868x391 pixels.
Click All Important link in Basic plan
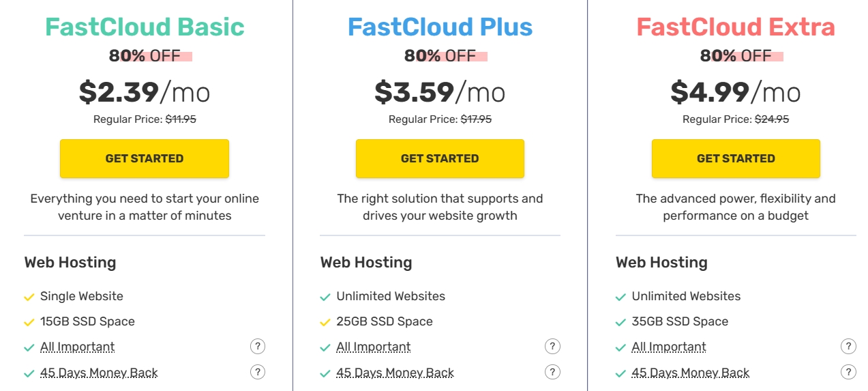(77, 347)
